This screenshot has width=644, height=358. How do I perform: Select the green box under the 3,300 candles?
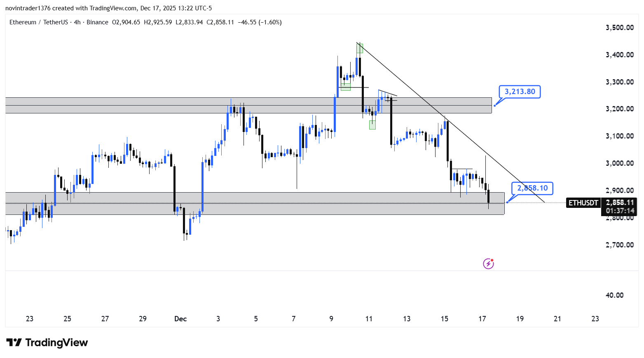pos(345,87)
